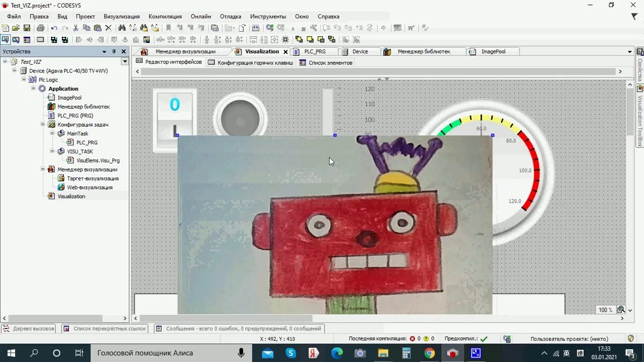
Task: Open the Редактор интерфейсов tab
Action: point(169,62)
